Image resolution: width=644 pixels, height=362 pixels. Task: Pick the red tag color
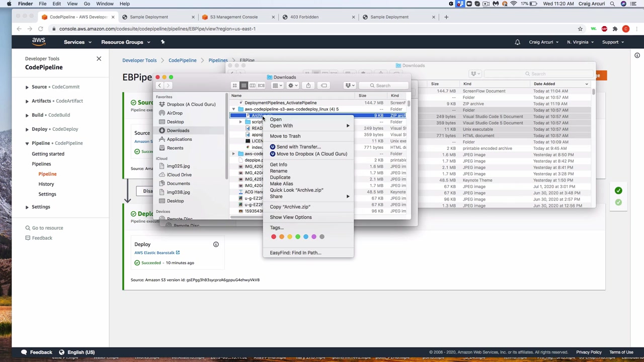274,237
